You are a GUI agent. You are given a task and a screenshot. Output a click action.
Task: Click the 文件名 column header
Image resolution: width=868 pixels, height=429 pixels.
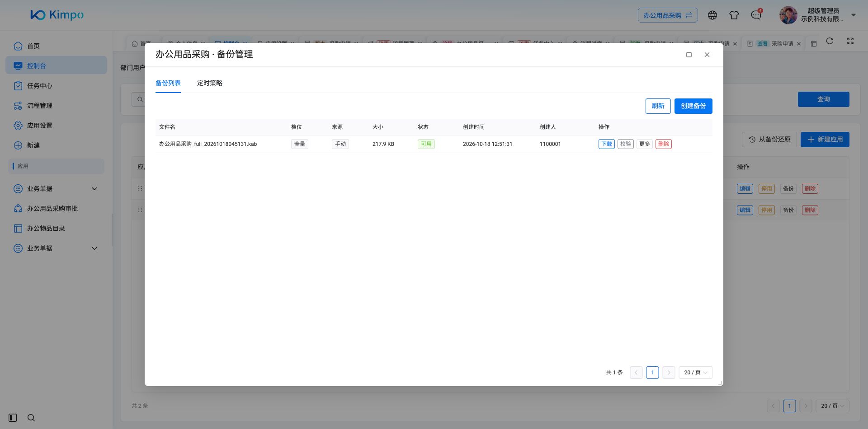(167, 127)
